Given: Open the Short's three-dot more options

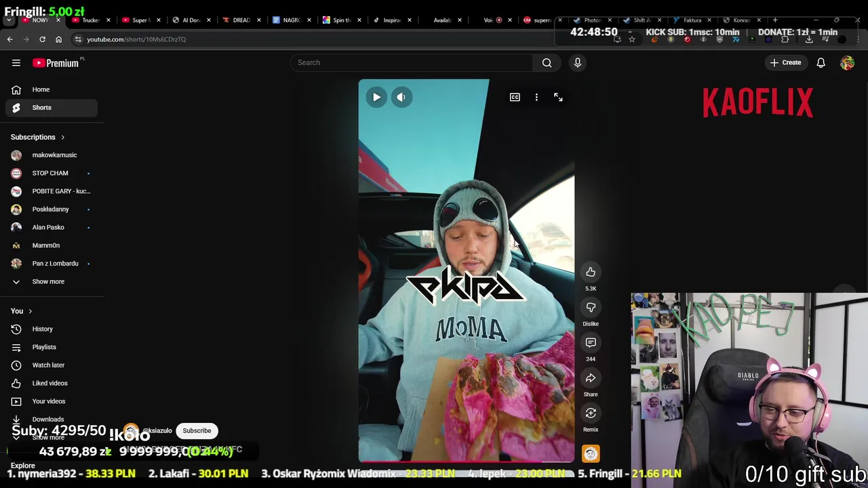Looking at the screenshot, I should tap(536, 97).
